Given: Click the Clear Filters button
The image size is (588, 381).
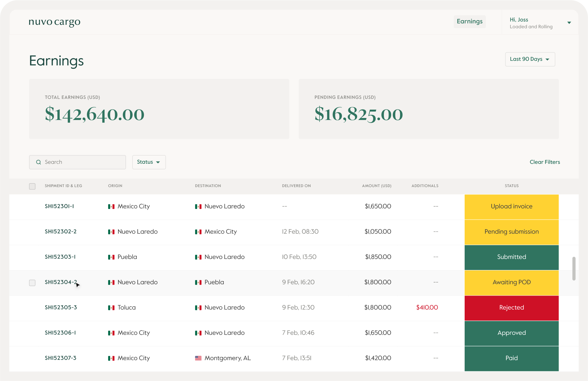Looking at the screenshot, I should click(544, 162).
